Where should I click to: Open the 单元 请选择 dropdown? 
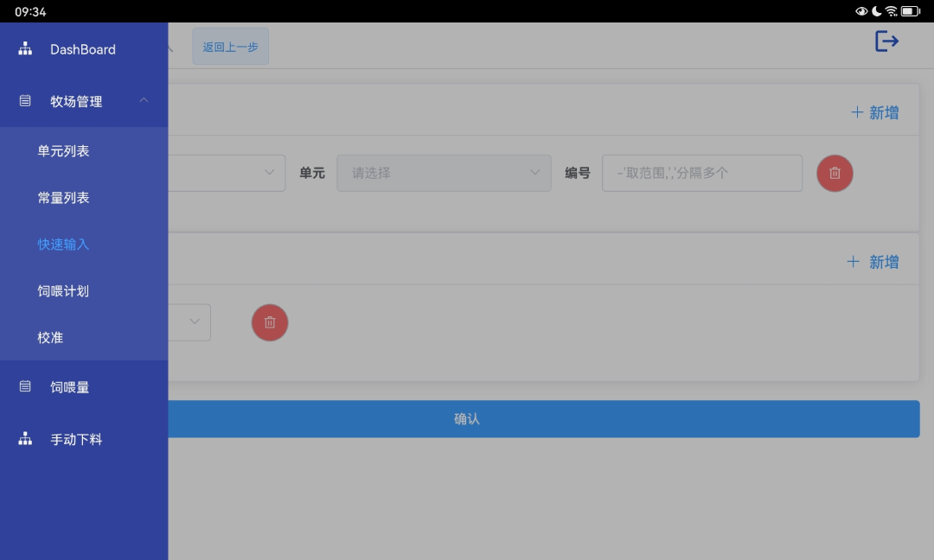tap(444, 173)
